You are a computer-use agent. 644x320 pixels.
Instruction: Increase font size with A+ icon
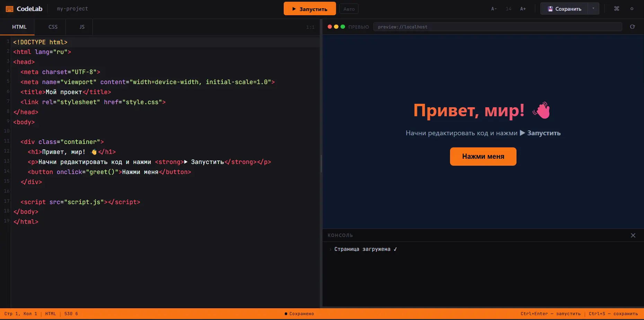pyautogui.click(x=523, y=9)
